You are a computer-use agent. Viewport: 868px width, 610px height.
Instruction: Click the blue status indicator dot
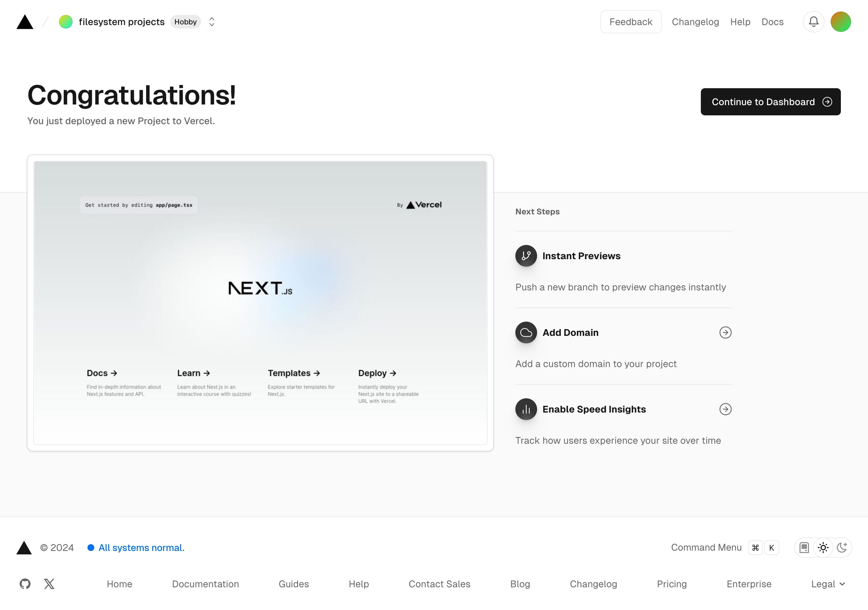[91, 548]
